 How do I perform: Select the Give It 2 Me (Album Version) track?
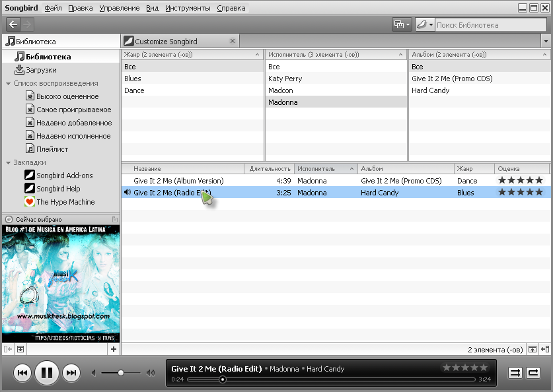336,181
